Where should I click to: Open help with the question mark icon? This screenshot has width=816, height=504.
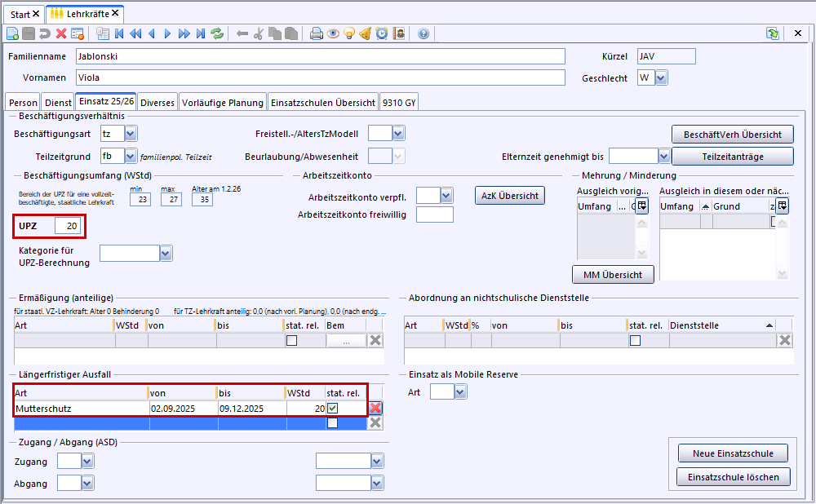424,33
